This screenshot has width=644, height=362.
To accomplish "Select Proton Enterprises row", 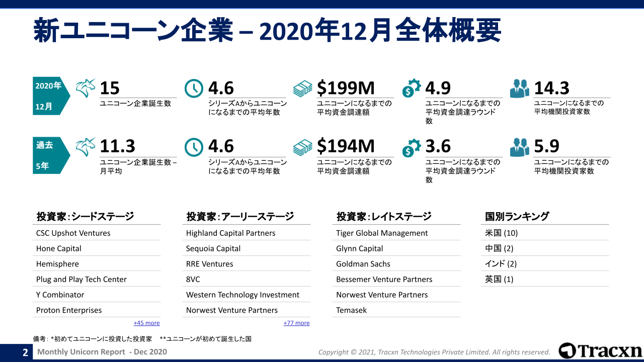I will pos(97,310).
